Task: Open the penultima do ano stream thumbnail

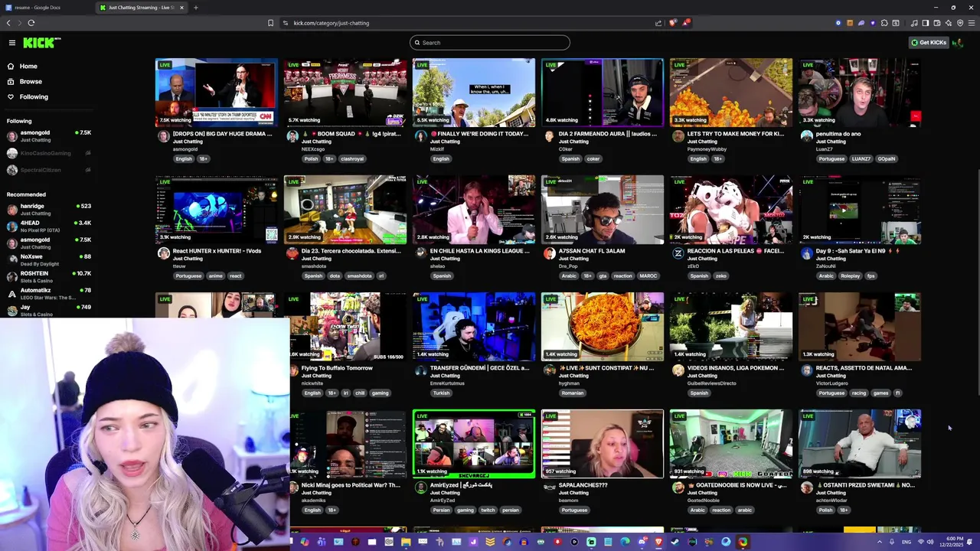Action: pos(860,93)
